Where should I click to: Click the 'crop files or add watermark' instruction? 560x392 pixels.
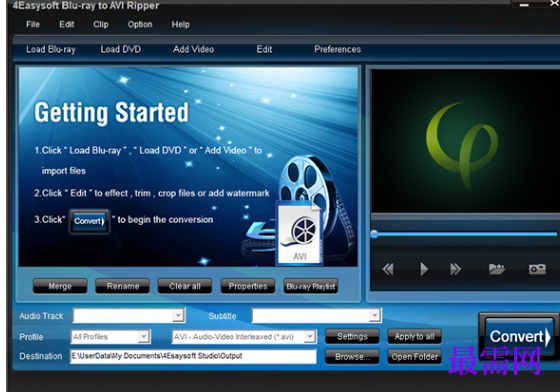coord(214,193)
